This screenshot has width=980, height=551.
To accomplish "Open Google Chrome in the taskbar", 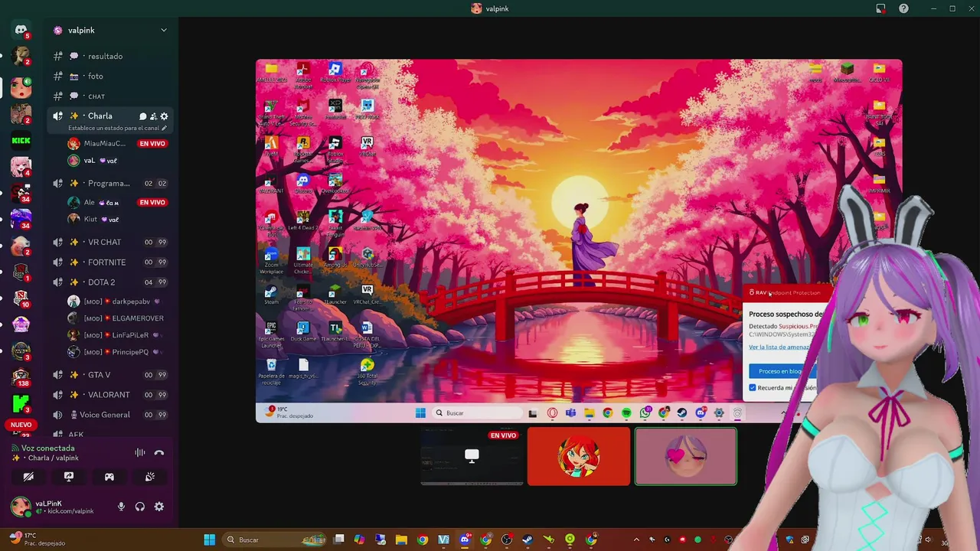I will [422, 540].
